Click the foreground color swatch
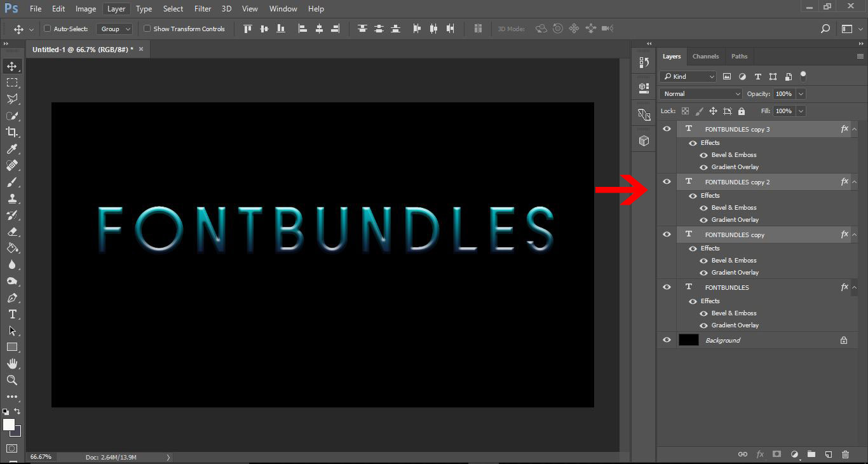 coord(9,425)
